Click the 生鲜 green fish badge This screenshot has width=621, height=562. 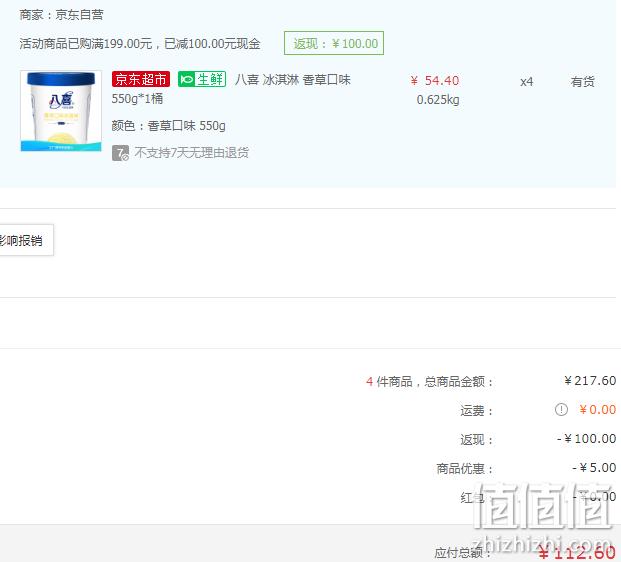tap(202, 79)
